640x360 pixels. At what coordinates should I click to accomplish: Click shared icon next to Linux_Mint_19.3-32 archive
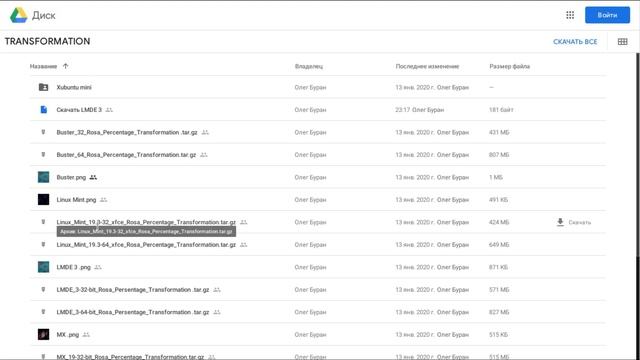point(244,222)
